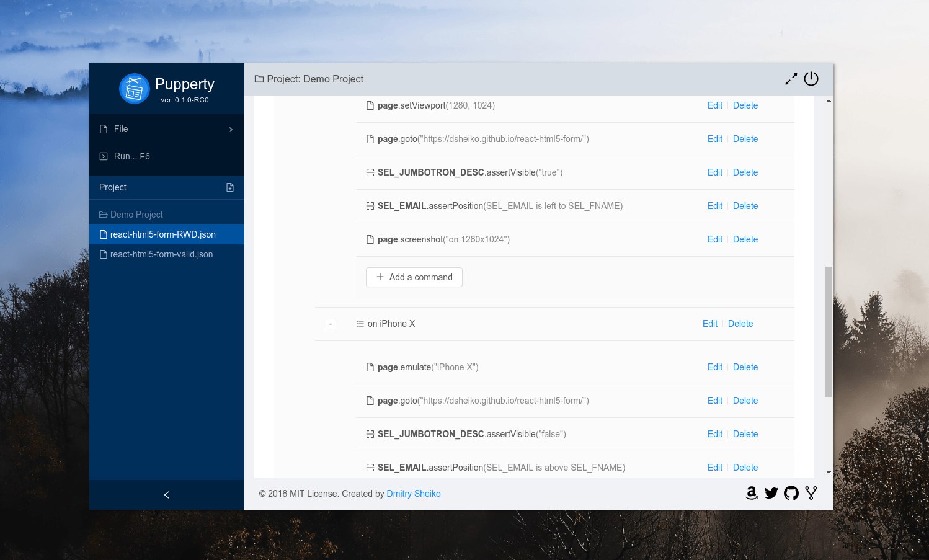This screenshot has height=560, width=929.
Task: Delete the page.setViewport command
Action: pyautogui.click(x=745, y=105)
